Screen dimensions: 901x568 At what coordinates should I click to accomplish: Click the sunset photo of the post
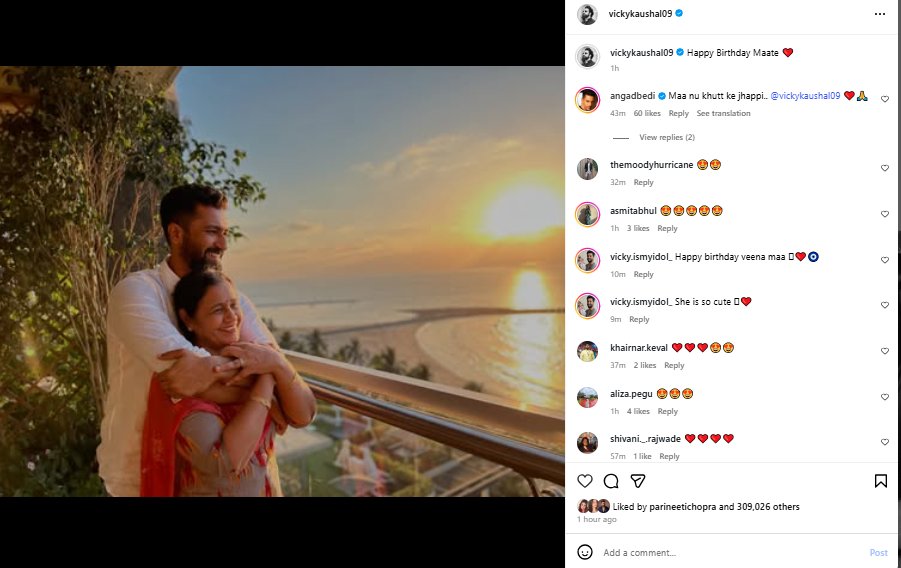point(282,281)
